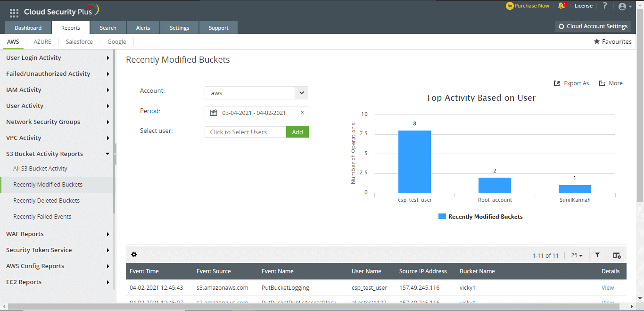The image size is (644, 311).
Task: Open the help question mark icon
Action: [x=605, y=6]
